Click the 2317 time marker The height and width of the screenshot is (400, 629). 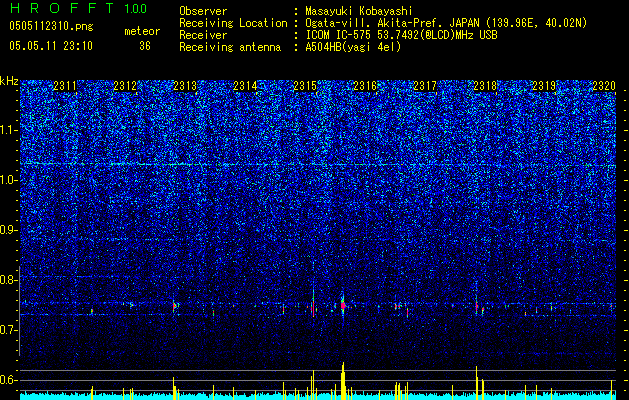(x=425, y=86)
